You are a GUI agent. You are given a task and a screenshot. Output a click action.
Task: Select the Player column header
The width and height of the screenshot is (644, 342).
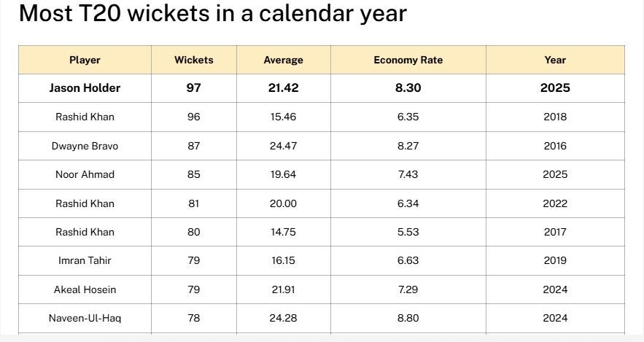click(x=85, y=60)
